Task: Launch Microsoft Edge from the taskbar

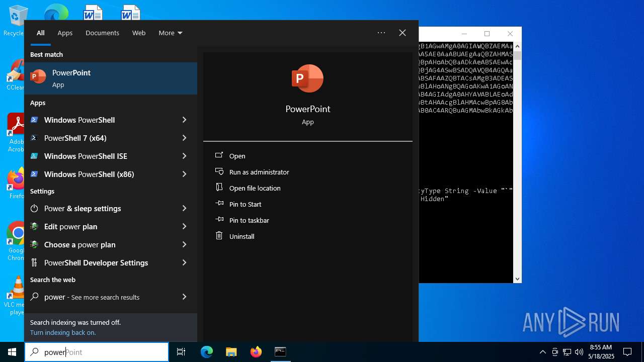Action: tap(207, 352)
